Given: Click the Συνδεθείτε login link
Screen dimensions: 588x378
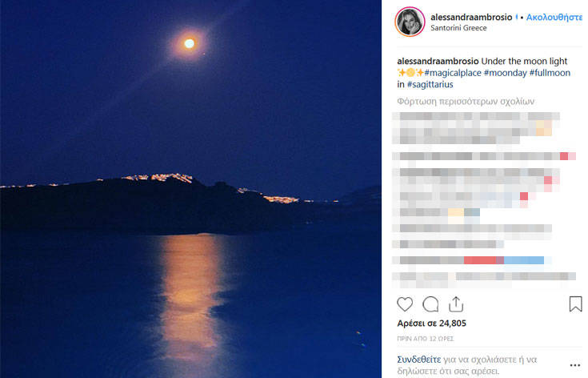Looking at the screenshot, I should pos(419,360).
